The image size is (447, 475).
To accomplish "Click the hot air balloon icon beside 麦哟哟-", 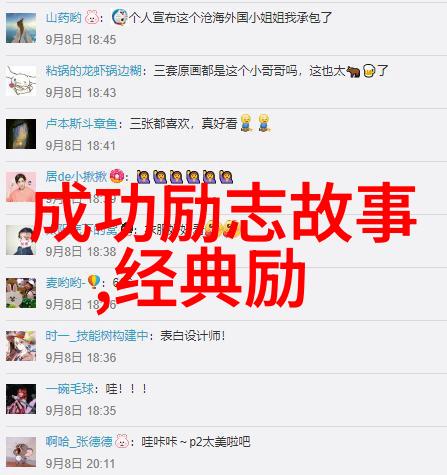I will [x=94, y=282].
